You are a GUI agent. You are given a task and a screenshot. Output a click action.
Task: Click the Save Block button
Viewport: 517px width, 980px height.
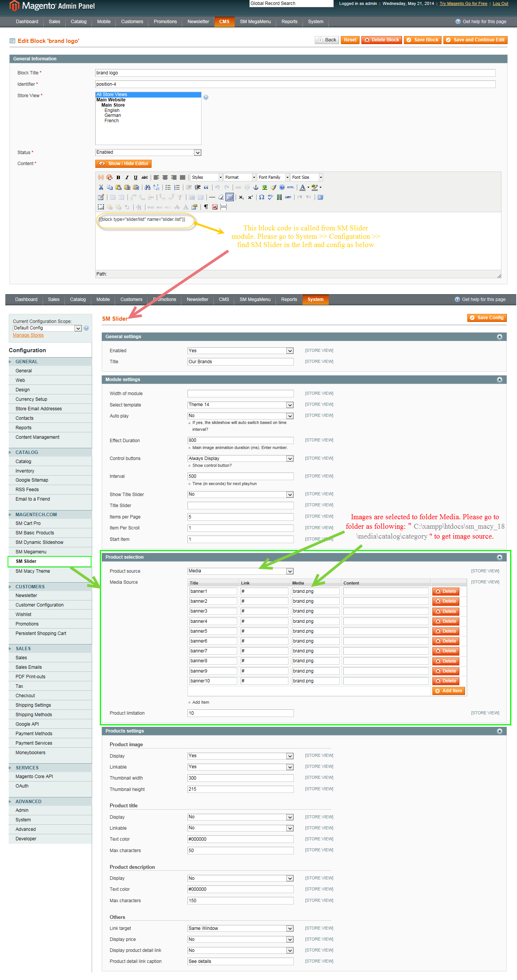click(422, 40)
